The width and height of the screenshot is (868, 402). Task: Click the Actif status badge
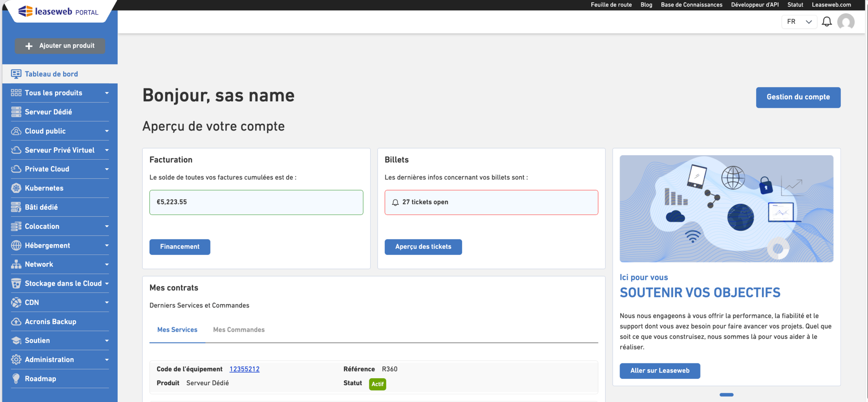tap(377, 384)
